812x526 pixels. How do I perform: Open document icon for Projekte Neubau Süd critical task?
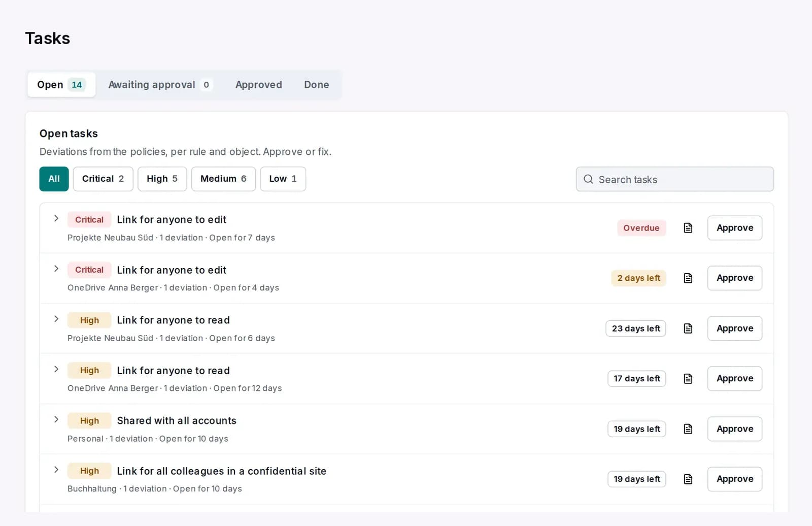point(688,228)
